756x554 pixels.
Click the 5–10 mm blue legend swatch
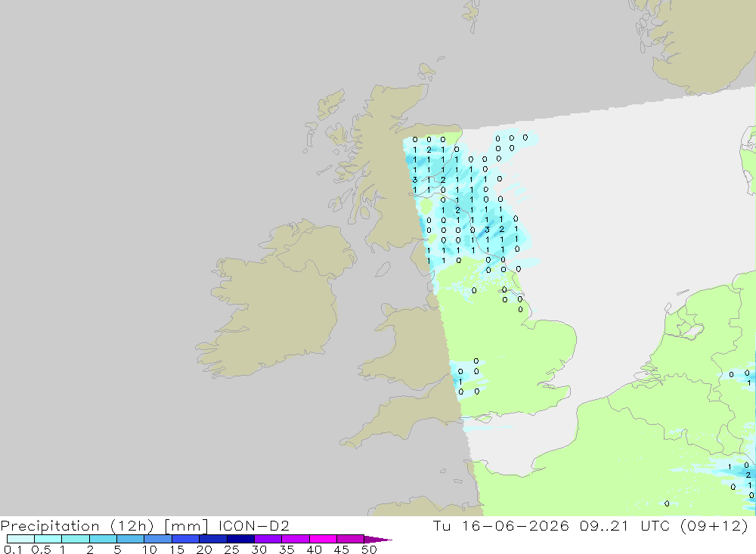tap(131, 539)
